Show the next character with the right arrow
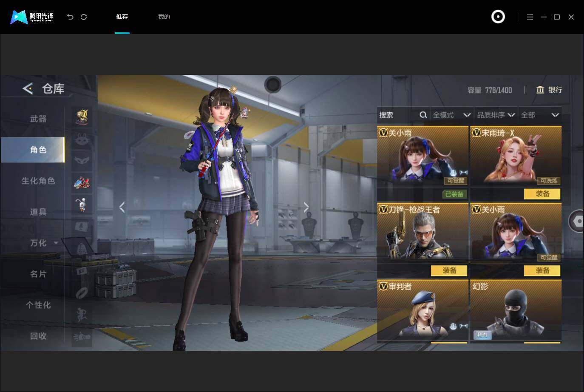Screen dimensions: 584x392 pos(306,207)
